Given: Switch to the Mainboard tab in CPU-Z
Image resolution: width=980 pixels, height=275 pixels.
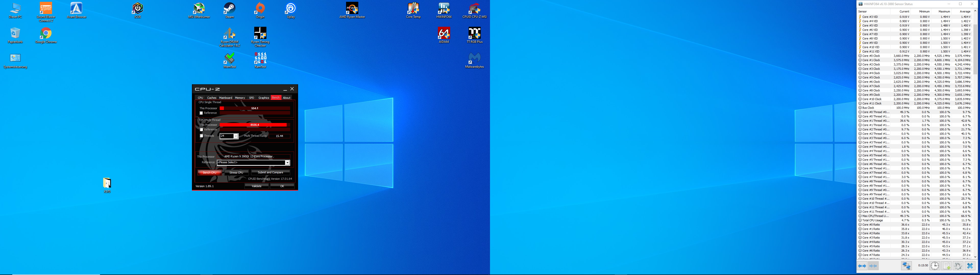Looking at the screenshot, I should (225, 98).
